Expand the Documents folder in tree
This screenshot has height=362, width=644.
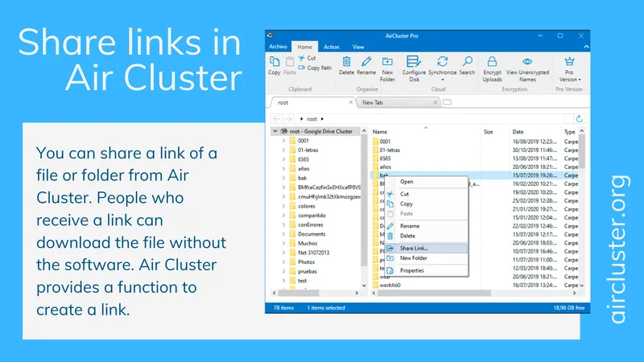click(283, 234)
